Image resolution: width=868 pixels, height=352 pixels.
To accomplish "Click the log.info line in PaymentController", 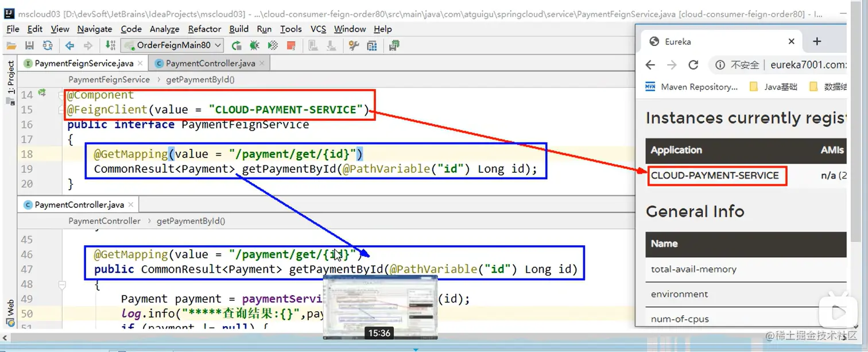I will pyautogui.click(x=223, y=314).
